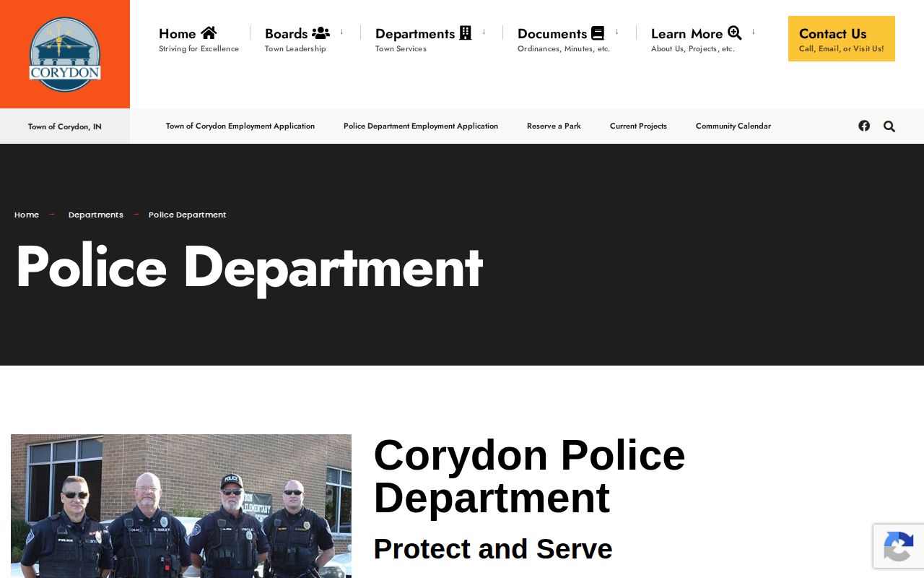Image resolution: width=924 pixels, height=578 pixels.
Task: Open the Reserve a Park link
Action: [x=554, y=126]
